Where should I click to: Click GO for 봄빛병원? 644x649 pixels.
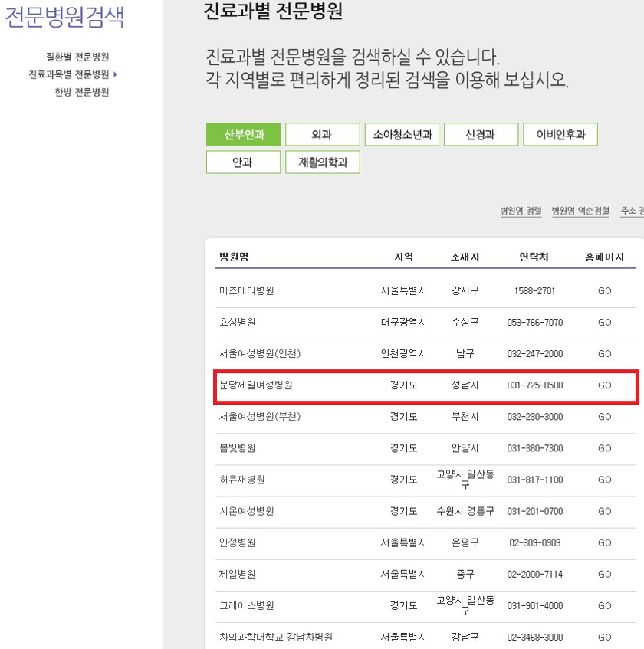point(604,448)
